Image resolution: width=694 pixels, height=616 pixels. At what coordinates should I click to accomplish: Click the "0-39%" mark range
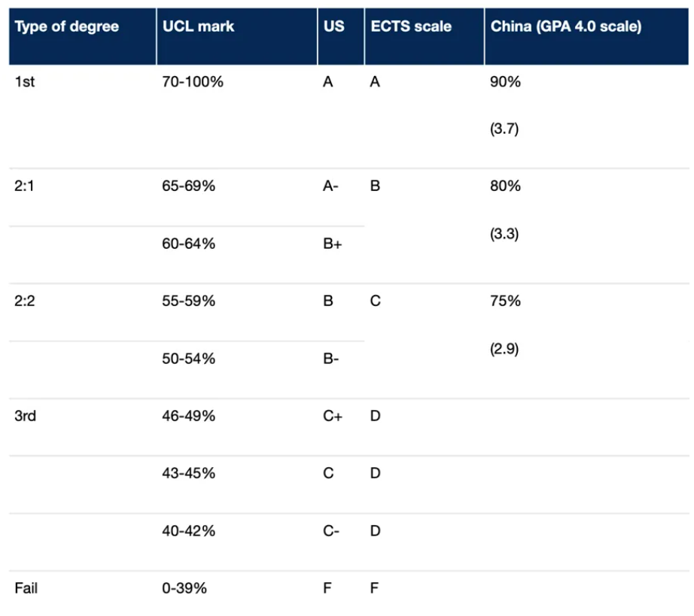click(x=184, y=588)
